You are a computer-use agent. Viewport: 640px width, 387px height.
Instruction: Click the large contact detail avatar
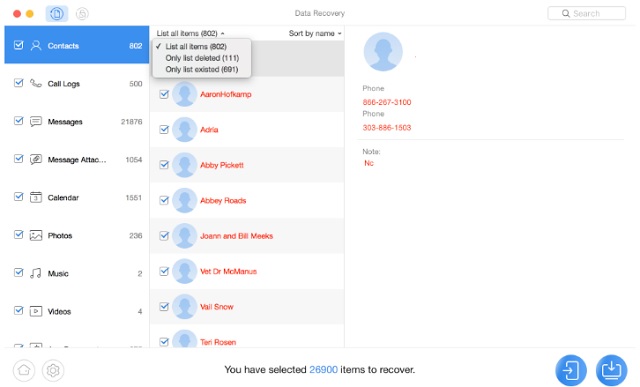coord(383,52)
